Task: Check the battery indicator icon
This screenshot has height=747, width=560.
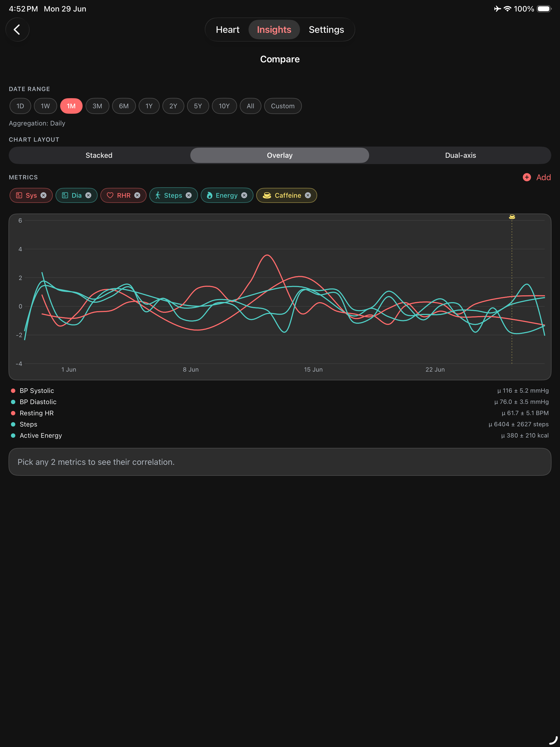Action: click(x=544, y=9)
